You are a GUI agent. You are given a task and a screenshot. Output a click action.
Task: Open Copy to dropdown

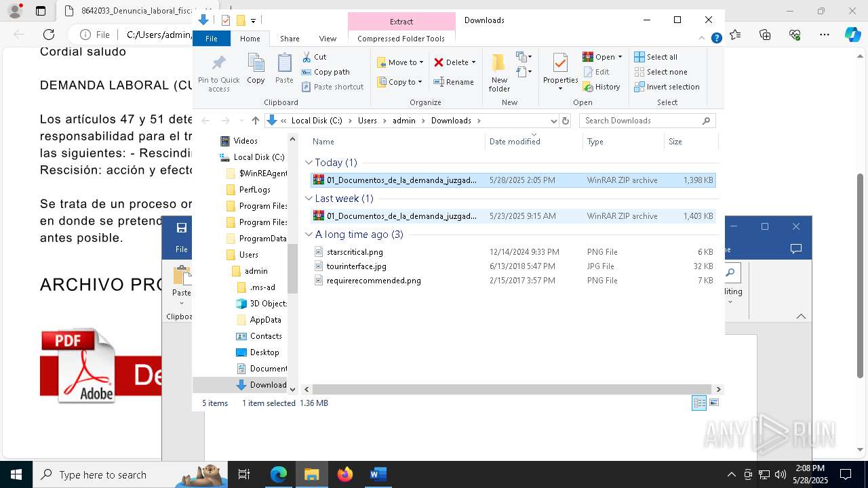pos(399,82)
